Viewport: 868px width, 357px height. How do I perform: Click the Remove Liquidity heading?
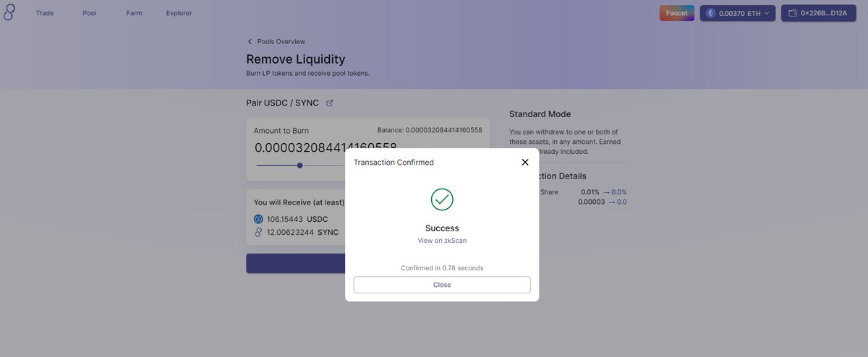point(296,59)
